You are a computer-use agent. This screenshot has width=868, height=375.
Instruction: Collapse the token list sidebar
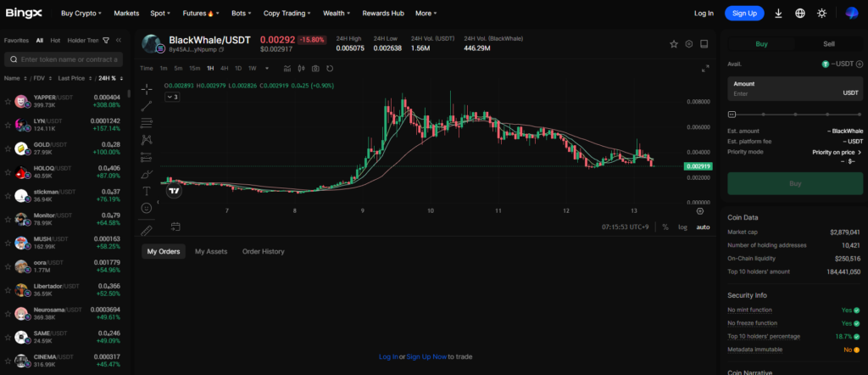click(119, 40)
